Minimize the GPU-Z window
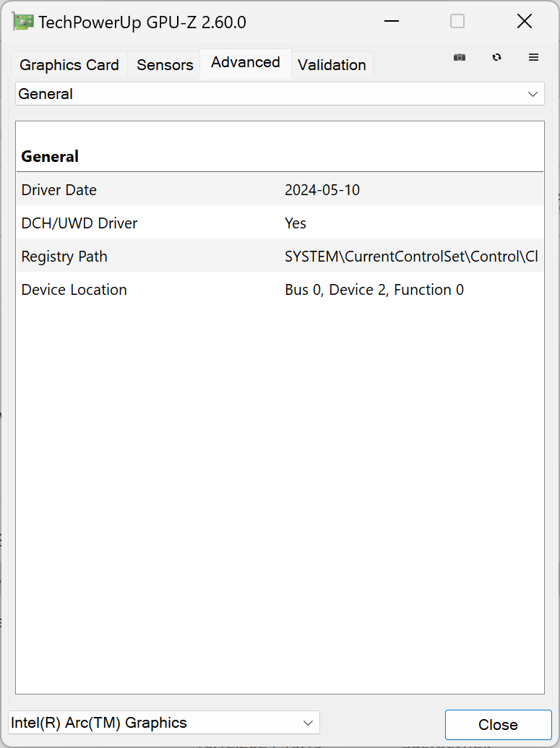Screen dimensions: 560x748 392,22
